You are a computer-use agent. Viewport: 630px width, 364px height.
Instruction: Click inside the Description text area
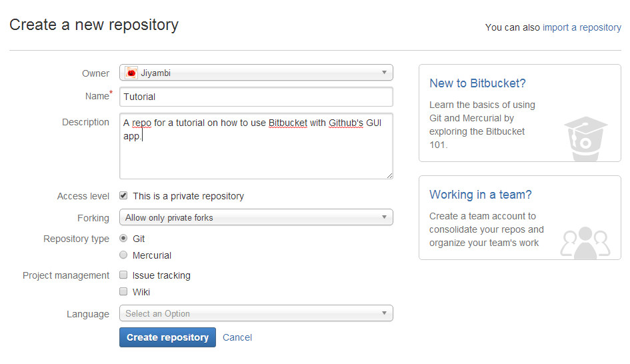pyautogui.click(x=256, y=157)
